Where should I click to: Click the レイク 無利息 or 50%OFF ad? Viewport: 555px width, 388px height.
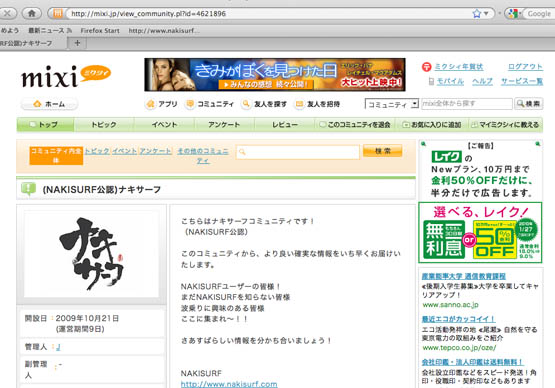[x=480, y=233]
